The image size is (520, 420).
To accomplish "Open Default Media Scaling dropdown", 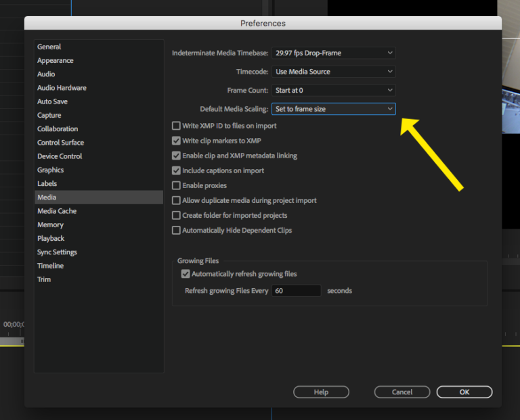I will pyautogui.click(x=334, y=109).
